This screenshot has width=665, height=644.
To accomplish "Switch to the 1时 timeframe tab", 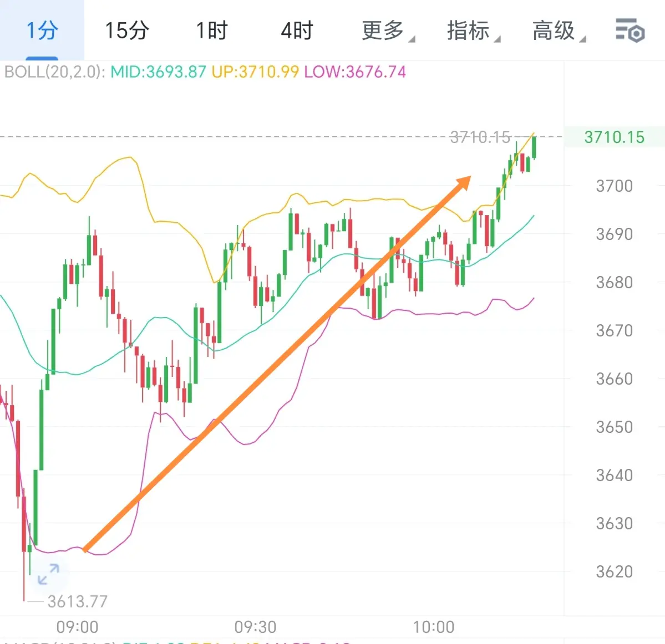I will [212, 30].
